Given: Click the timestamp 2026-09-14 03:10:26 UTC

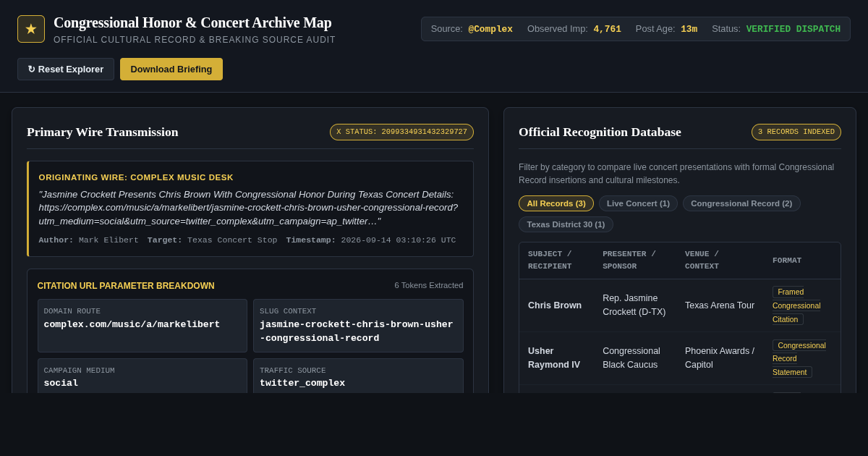Looking at the screenshot, I should [399, 240].
